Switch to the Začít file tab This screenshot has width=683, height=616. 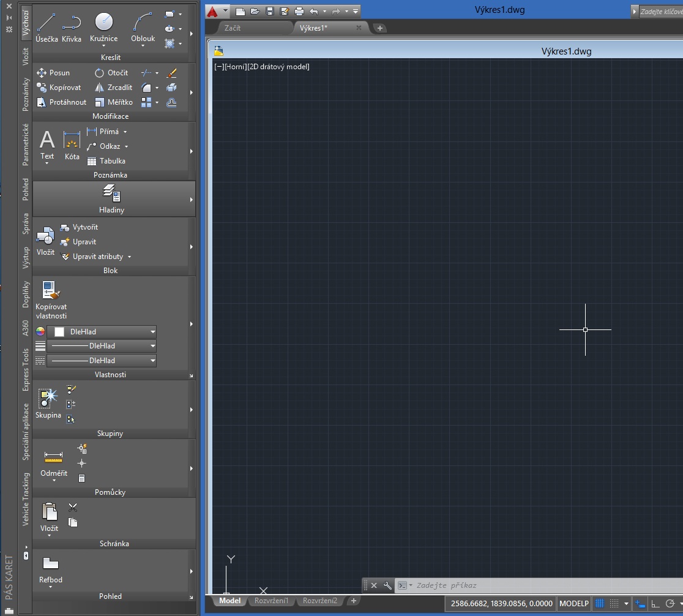pyautogui.click(x=233, y=28)
